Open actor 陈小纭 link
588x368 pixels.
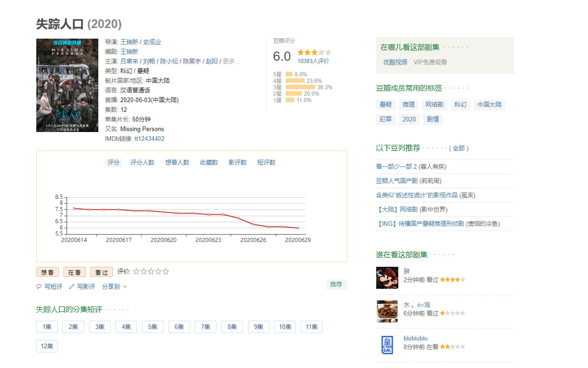coord(169,61)
